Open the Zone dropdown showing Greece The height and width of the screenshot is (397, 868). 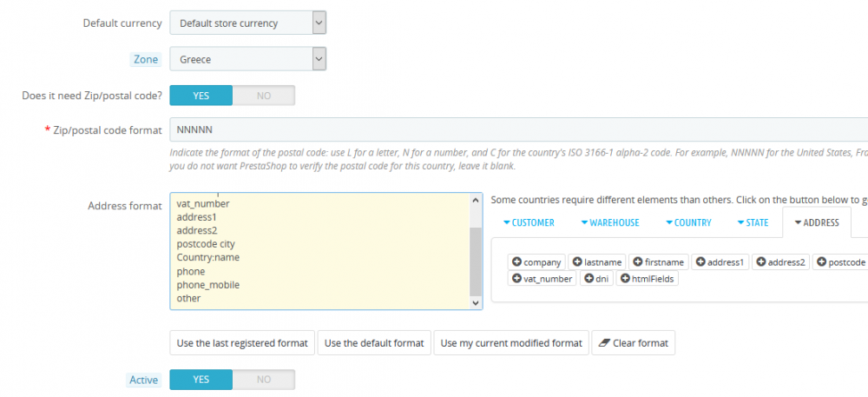(247, 60)
